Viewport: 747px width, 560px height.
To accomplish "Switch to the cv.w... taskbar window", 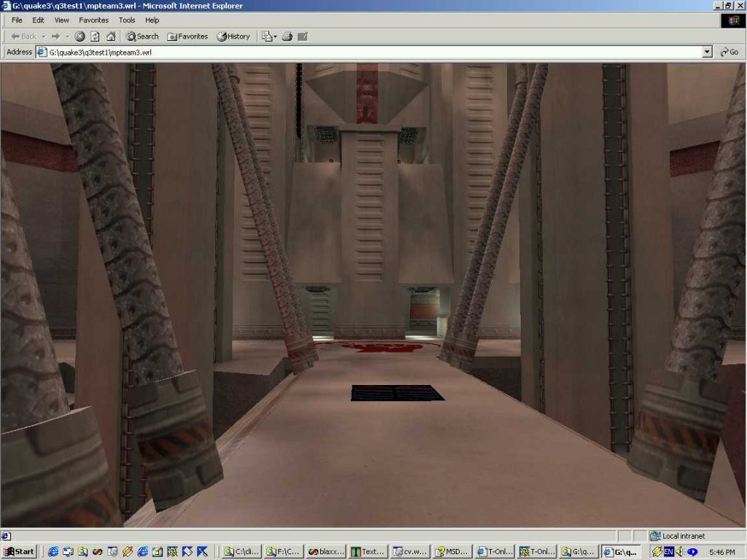I will 410,551.
